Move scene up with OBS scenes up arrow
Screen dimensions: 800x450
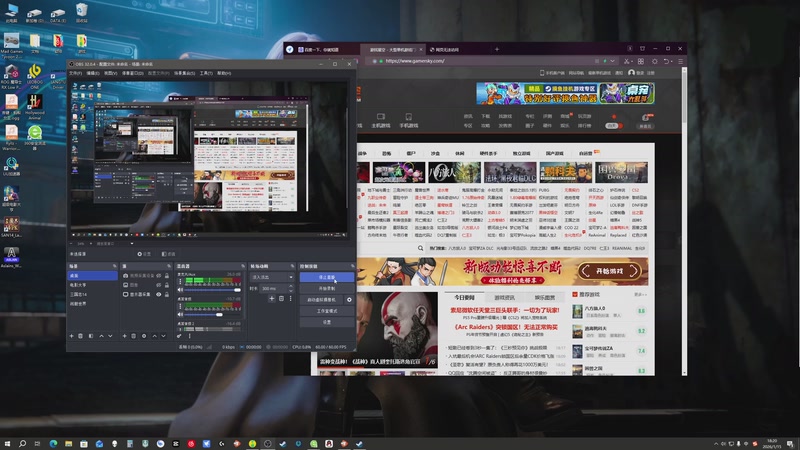pos(101,336)
